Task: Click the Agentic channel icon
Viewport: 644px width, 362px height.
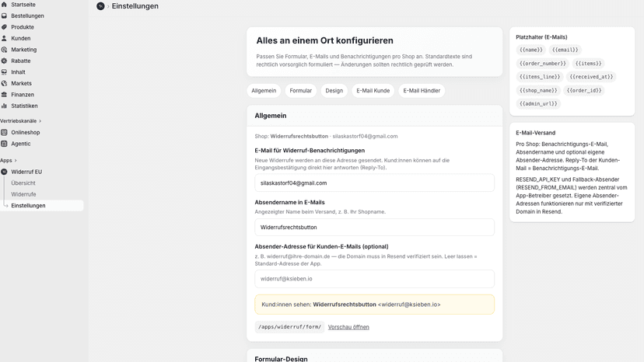Action: (4, 144)
